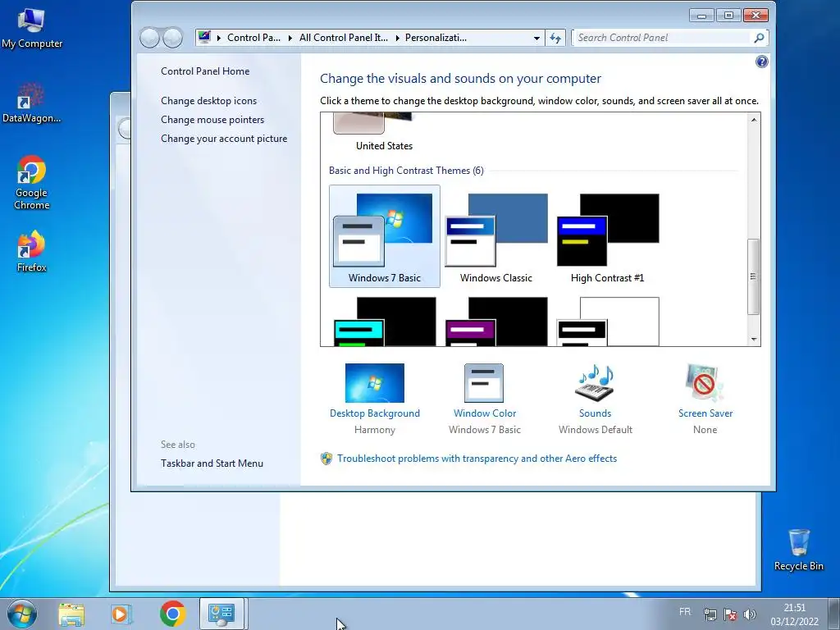Expand the arrow after All Control Panel Items
The height and width of the screenshot is (630, 840).
tap(398, 38)
